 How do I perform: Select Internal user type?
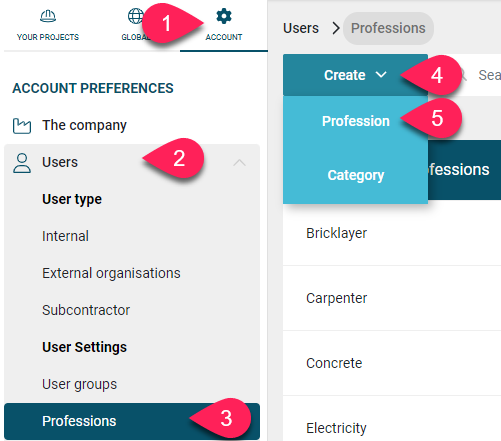tap(65, 236)
